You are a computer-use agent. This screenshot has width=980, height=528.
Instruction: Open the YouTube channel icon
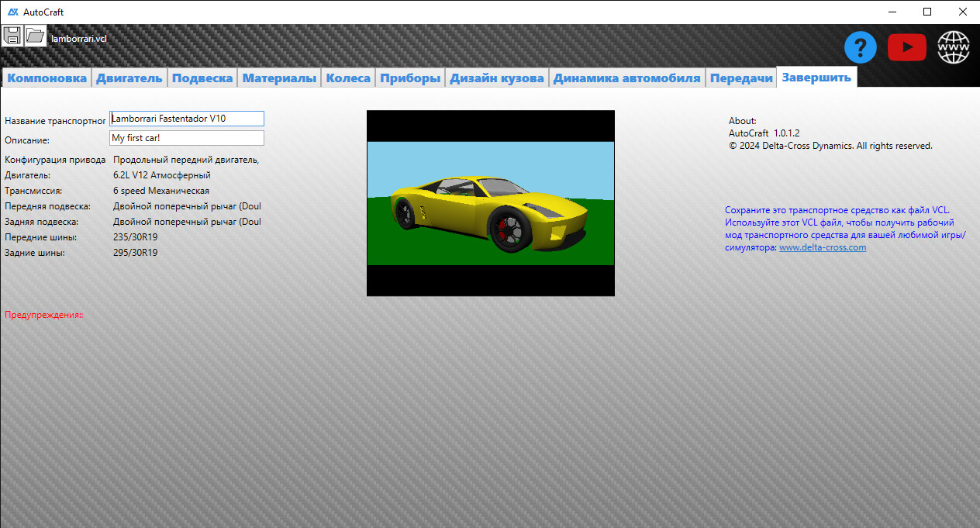(906, 47)
